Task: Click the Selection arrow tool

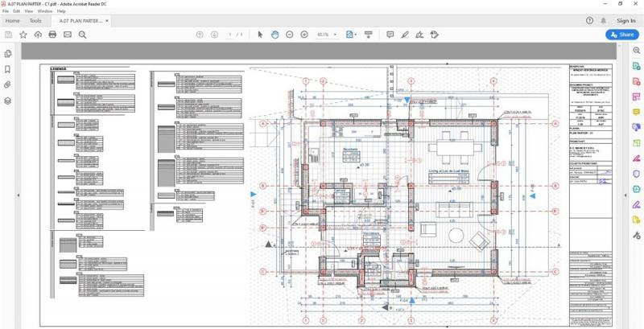Action: [259, 35]
